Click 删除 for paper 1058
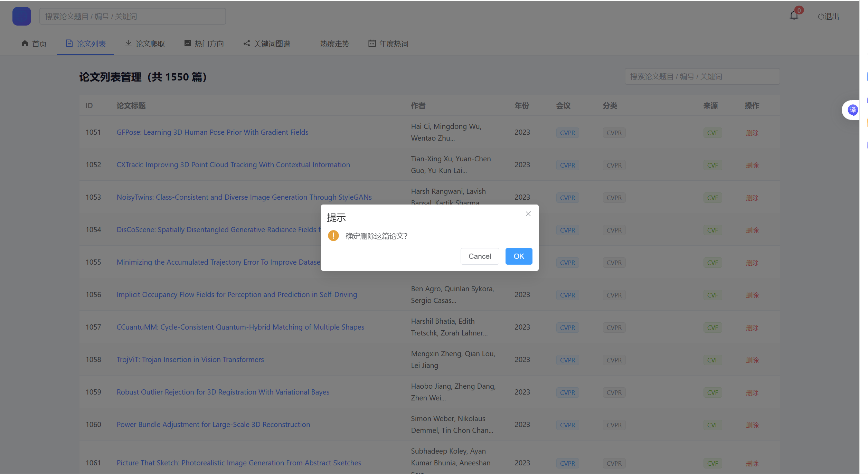 [752, 360]
